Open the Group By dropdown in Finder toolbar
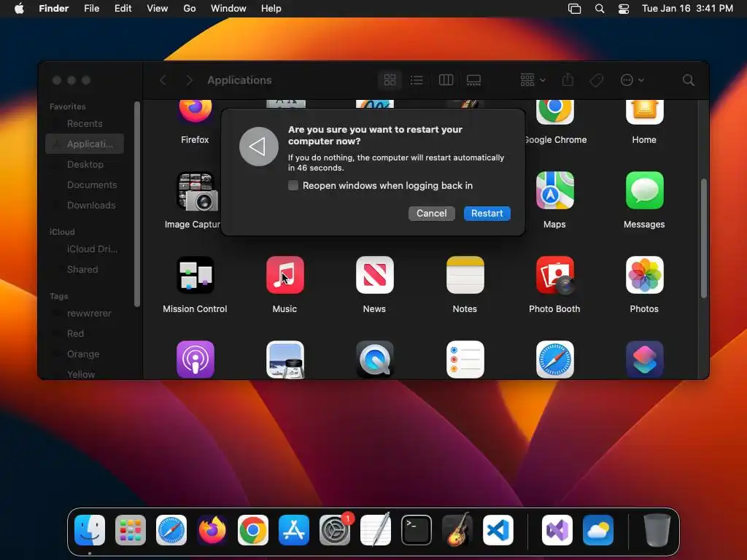The height and width of the screenshot is (560, 747). (533, 80)
